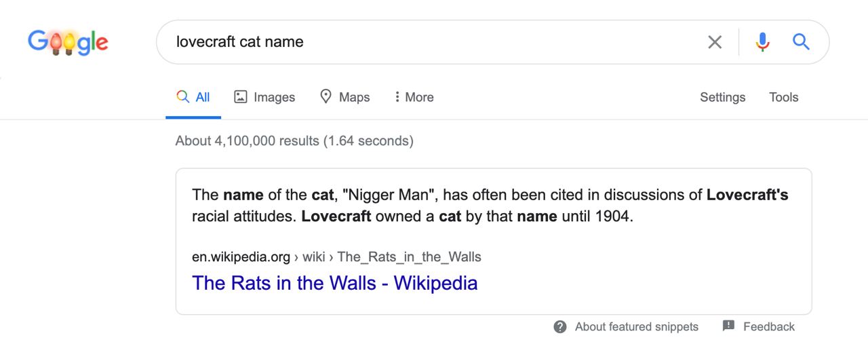
Task: Click the three-dot More icon
Action: click(x=397, y=97)
